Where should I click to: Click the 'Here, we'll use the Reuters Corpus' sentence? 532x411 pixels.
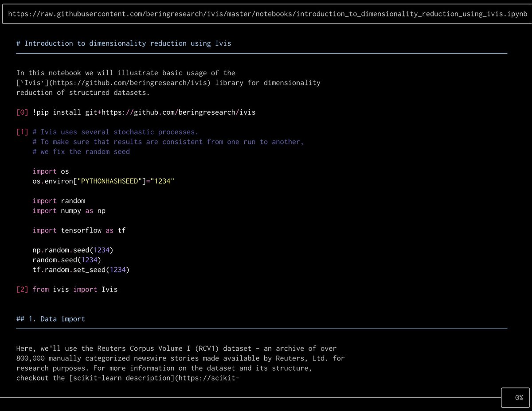176,349
